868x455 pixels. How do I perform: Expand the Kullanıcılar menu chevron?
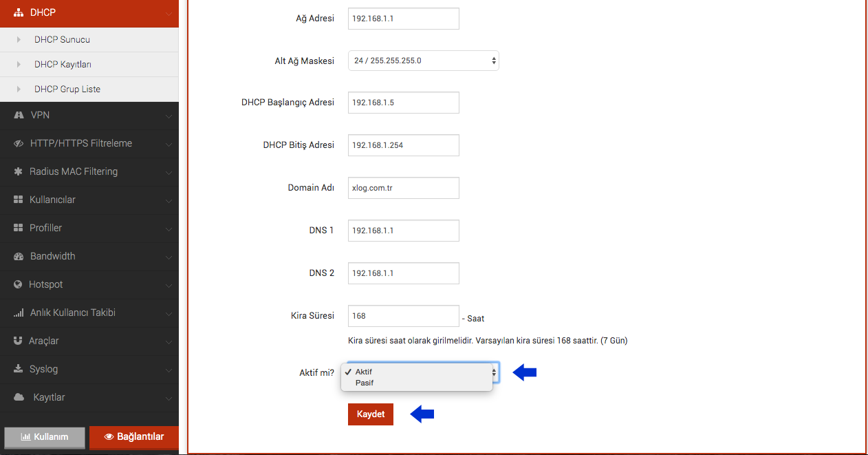pyautogui.click(x=169, y=200)
